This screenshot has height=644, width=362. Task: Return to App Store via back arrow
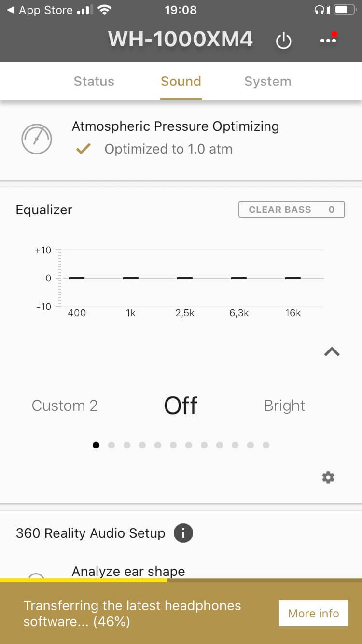pyautogui.click(x=11, y=10)
